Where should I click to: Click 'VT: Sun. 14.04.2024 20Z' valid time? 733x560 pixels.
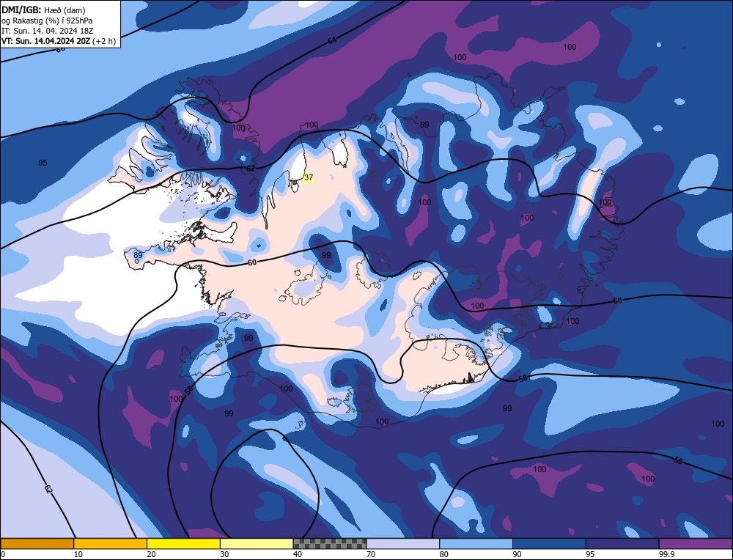[x=45, y=41]
